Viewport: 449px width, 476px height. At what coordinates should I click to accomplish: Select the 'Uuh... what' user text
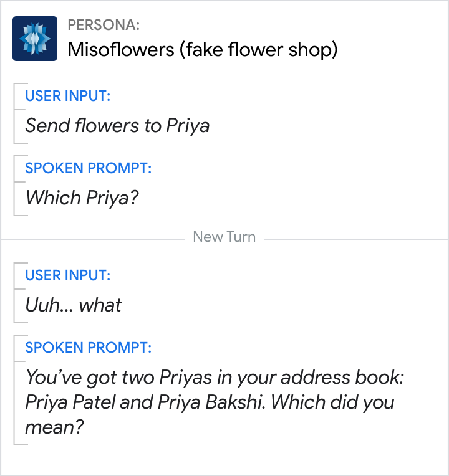(73, 305)
